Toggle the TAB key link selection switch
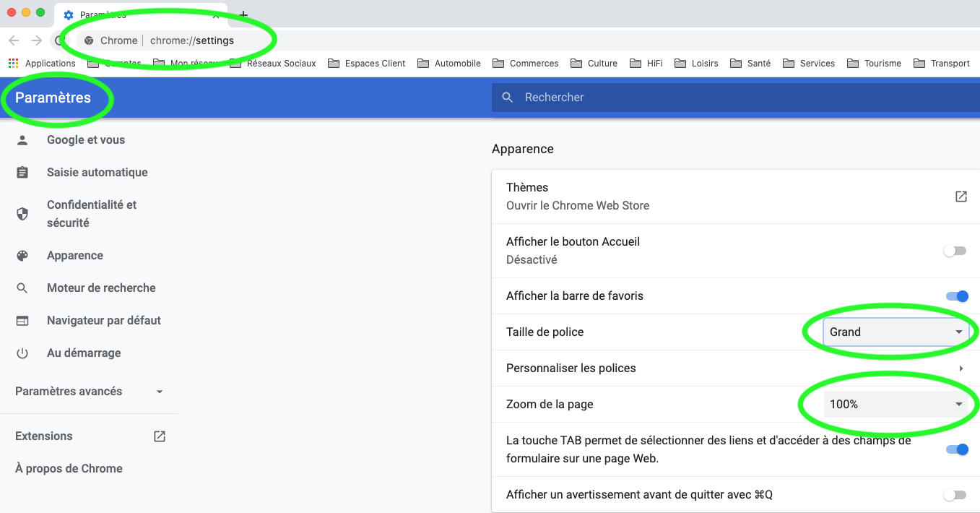 pyautogui.click(x=956, y=449)
